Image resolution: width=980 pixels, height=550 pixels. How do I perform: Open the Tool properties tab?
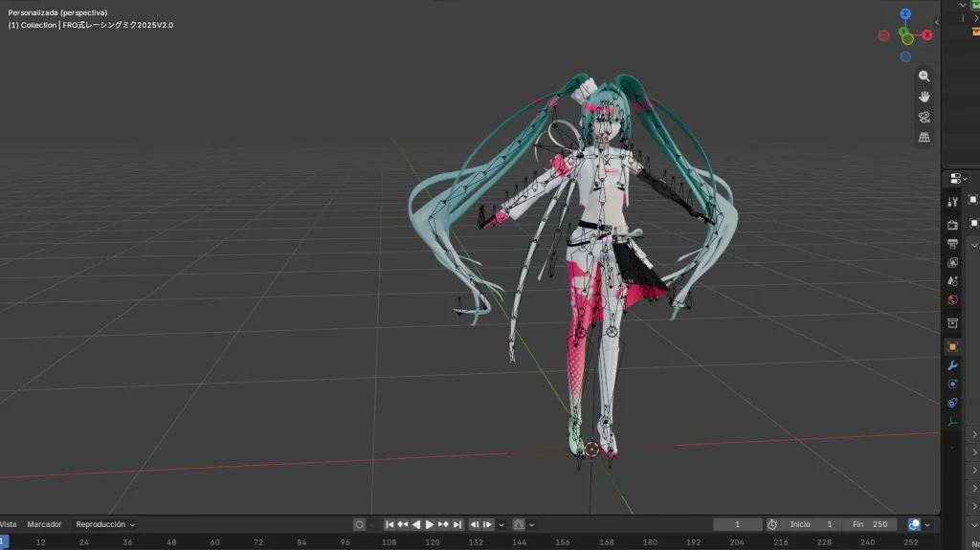pos(952,202)
